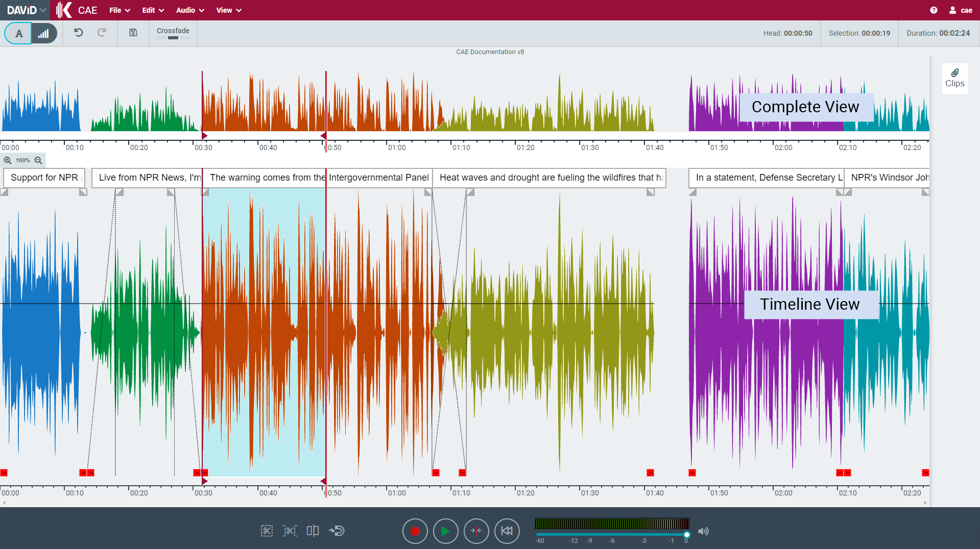The image size is (980, 549).
Task: Click the 'Heat waves and drought' transcript label
Action: coord(549,178)
